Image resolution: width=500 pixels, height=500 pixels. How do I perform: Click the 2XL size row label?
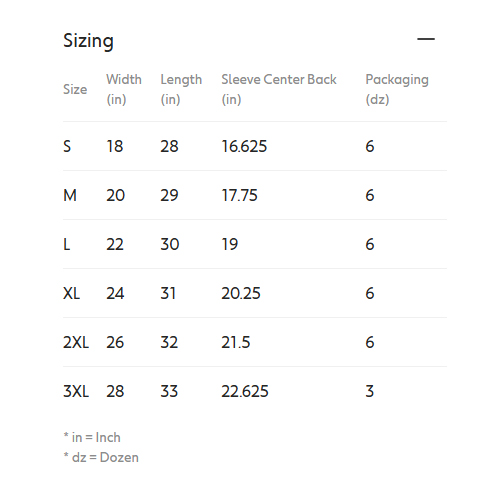pos(76,342)
